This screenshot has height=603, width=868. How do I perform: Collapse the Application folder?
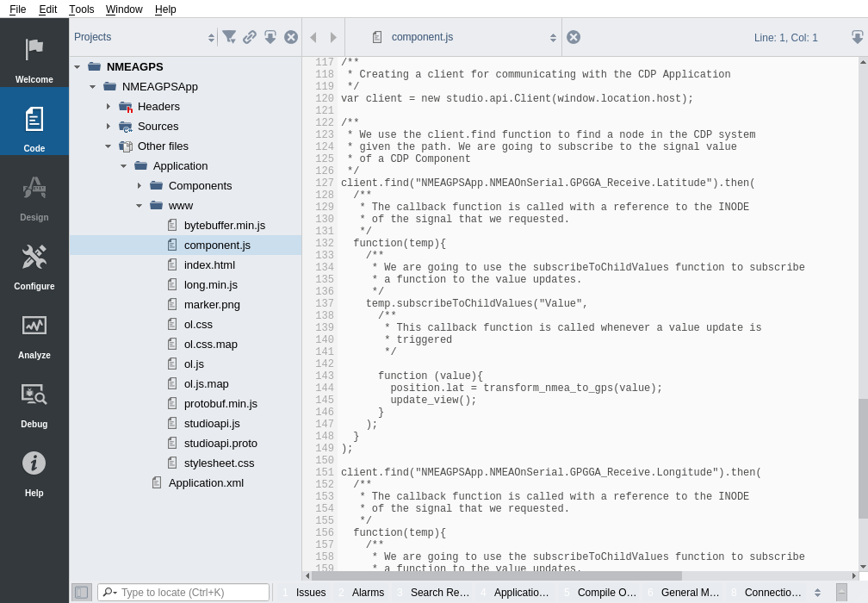pyautogui.click(x=124, y=166)
